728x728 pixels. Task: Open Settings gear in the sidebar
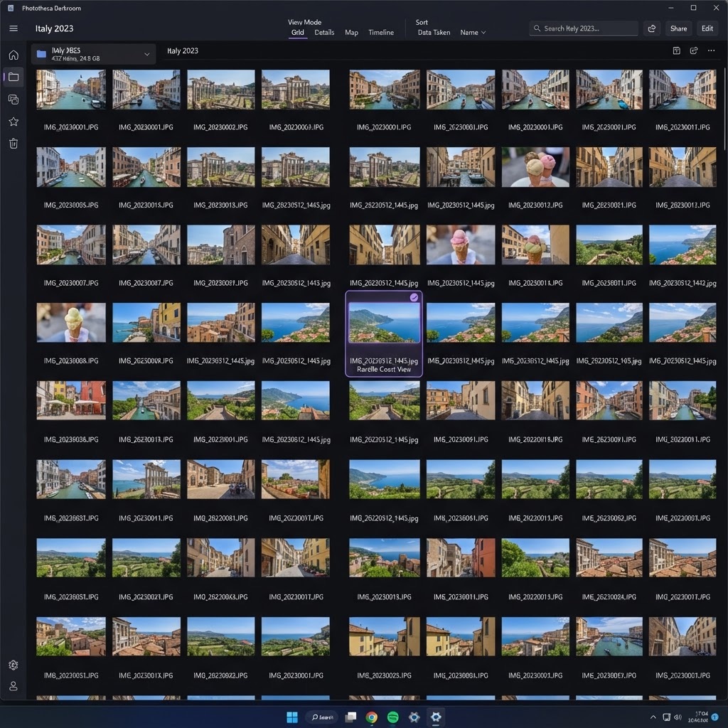click(14, 665)
